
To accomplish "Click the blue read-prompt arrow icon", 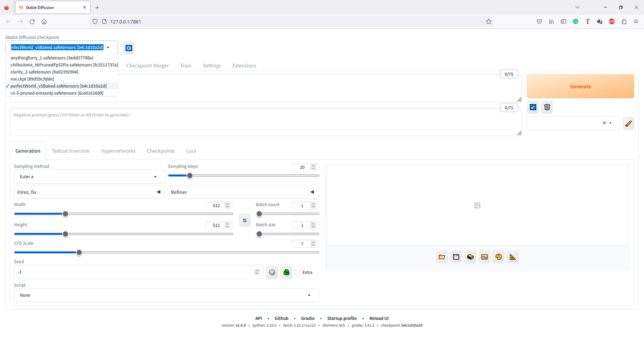I will coord(533,107).
